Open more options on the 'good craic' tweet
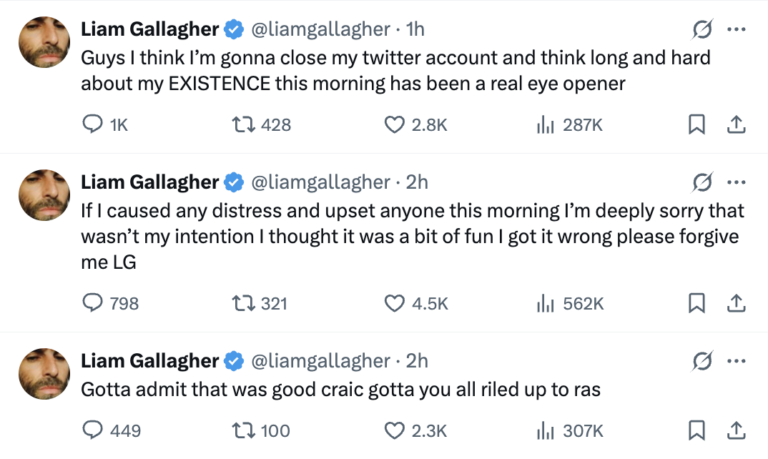Screen dimensions: 768x459 [x=736, y=360]
